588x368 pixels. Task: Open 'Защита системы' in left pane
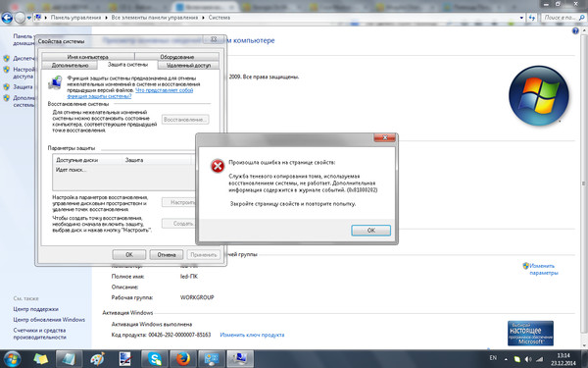tap(23, 86)
